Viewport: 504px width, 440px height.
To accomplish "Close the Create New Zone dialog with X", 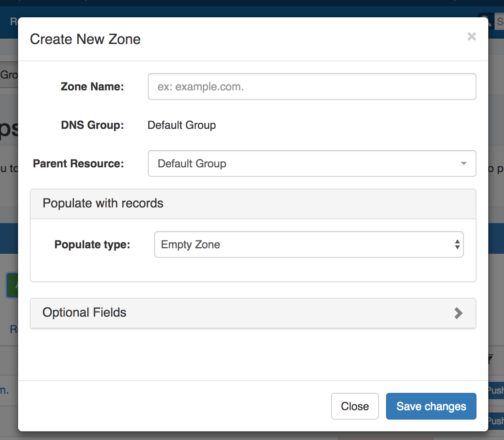I will coord(472,37).
